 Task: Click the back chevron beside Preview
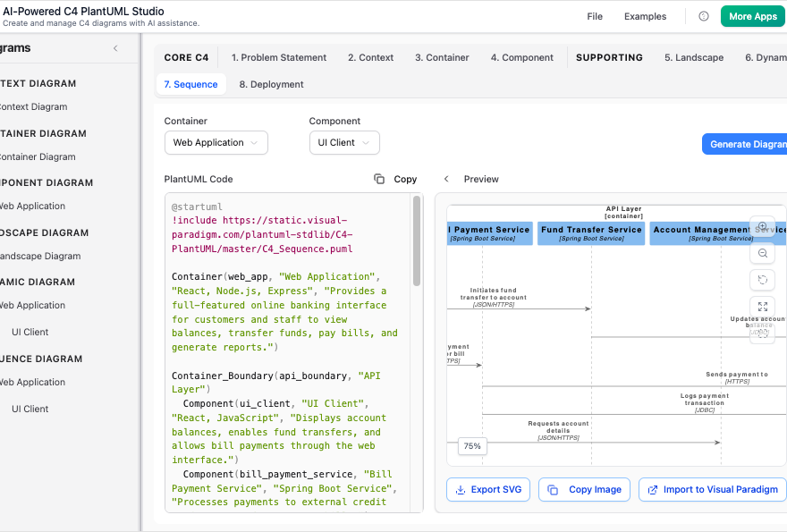pyautogui.click(x=445, y=179)
